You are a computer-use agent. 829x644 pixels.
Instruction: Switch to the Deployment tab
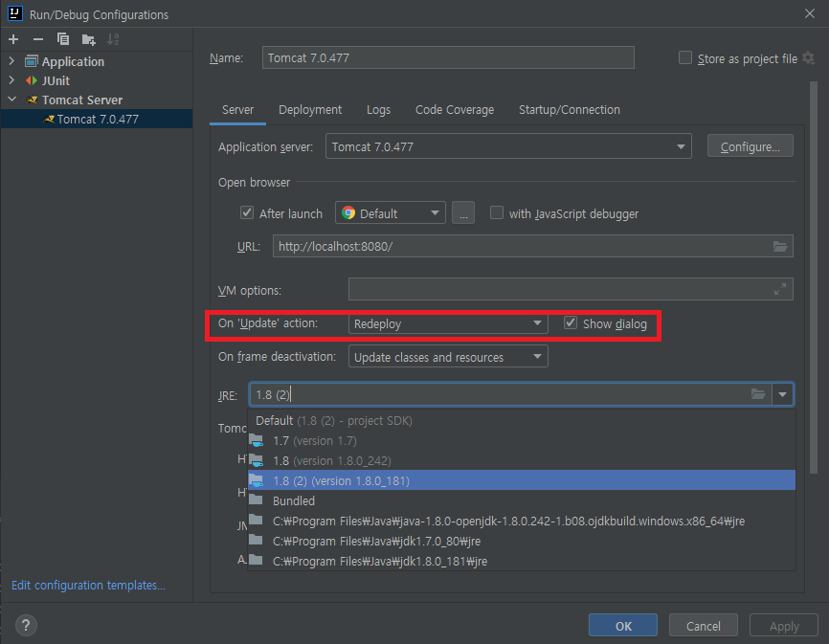click(x=310, y=110)
